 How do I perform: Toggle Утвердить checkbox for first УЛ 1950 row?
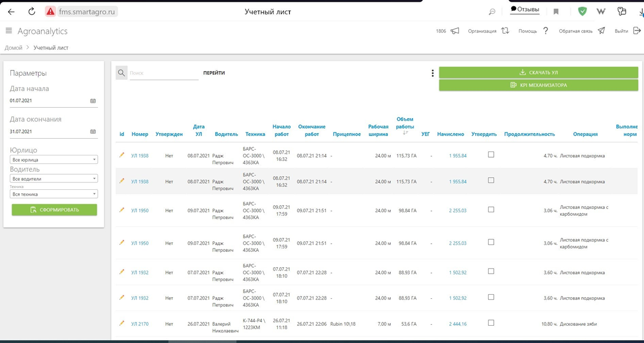[491, 210]
